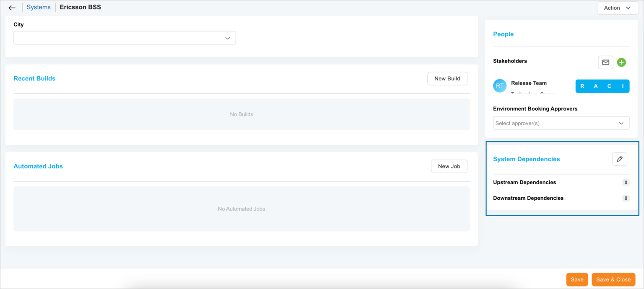Click the Upstream Dependencies count badge
Viewport: 644px width, 289px height.
click(x=626, y=183)
